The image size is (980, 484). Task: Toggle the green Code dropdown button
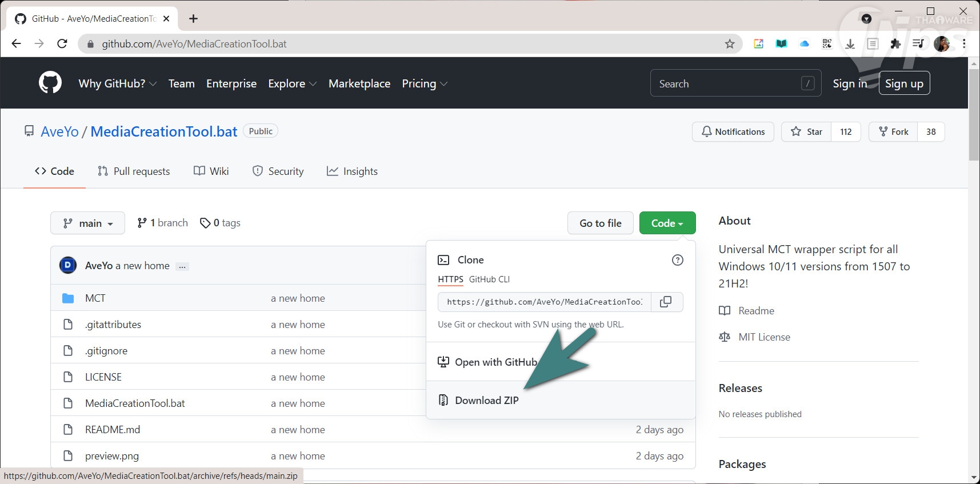pyautogui.click(x=667, y=223)
